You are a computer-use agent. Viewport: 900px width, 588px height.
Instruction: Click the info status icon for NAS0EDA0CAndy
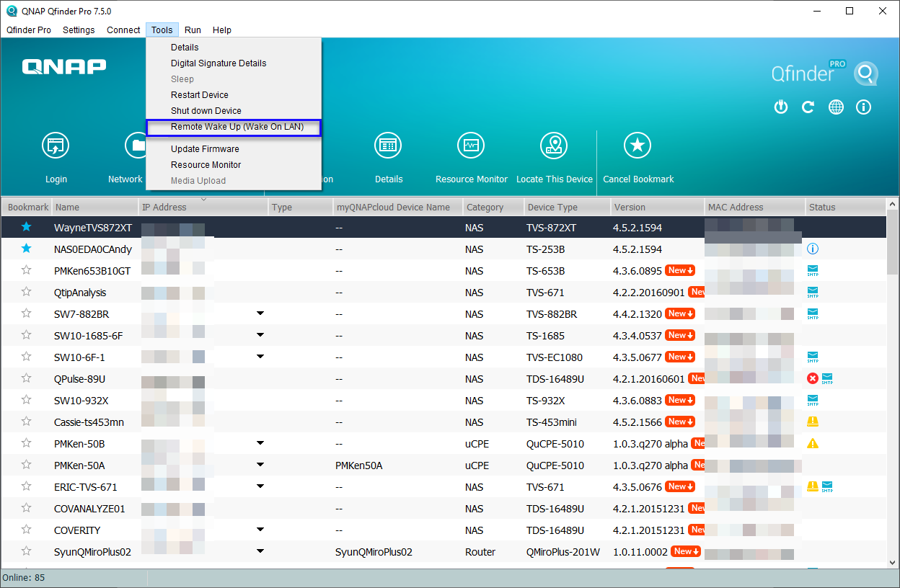pyautogui.click(x=813, y=249)
